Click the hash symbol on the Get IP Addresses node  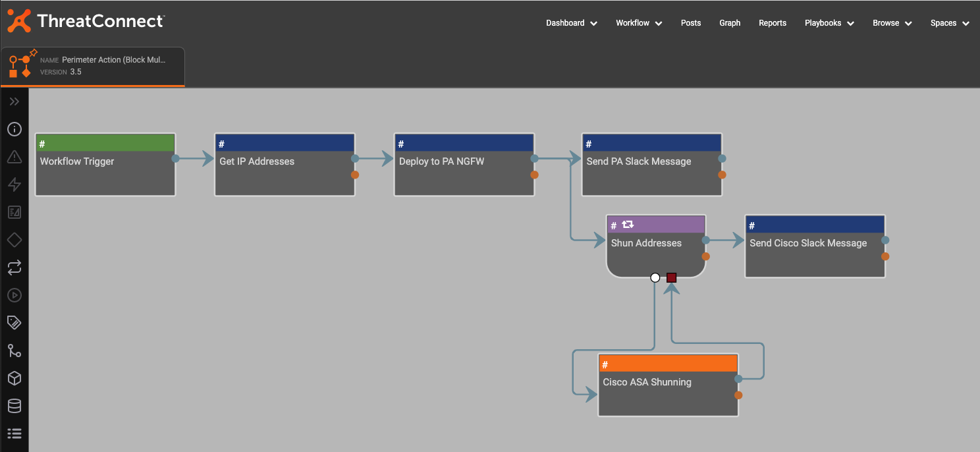click(222, 144)
